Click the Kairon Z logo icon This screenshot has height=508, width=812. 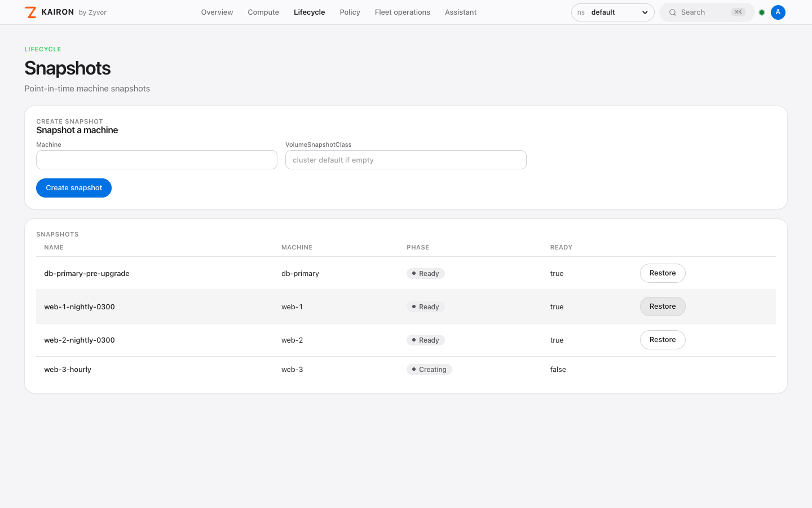pos(31,12)
